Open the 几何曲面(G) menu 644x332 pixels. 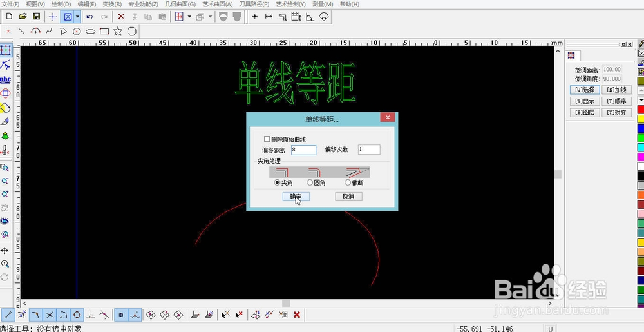coord(180,4)
